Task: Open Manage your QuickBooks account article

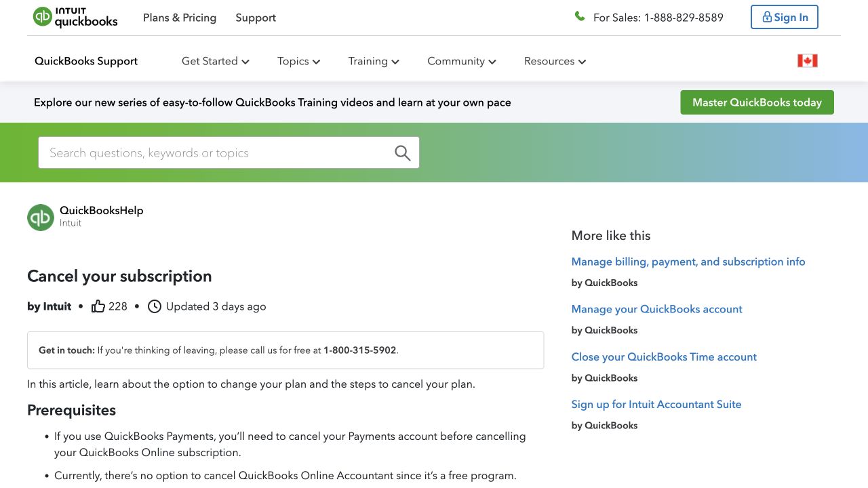Action: (x=656, y=309)
